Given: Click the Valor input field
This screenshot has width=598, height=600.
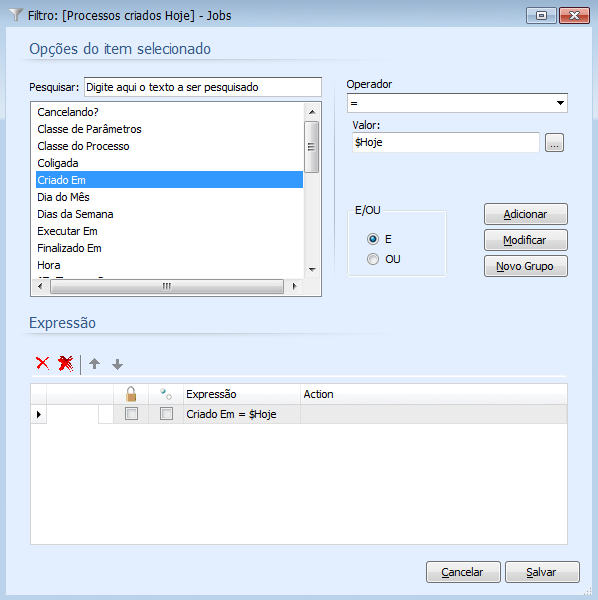Looking at the screenshot, I should coord(446,142).
